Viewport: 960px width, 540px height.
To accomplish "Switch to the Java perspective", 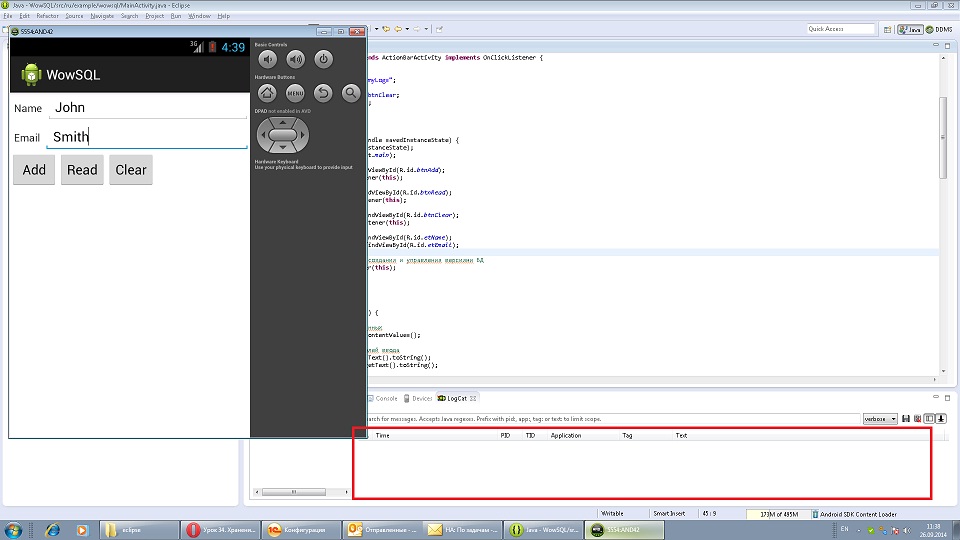I will (910, 29).
